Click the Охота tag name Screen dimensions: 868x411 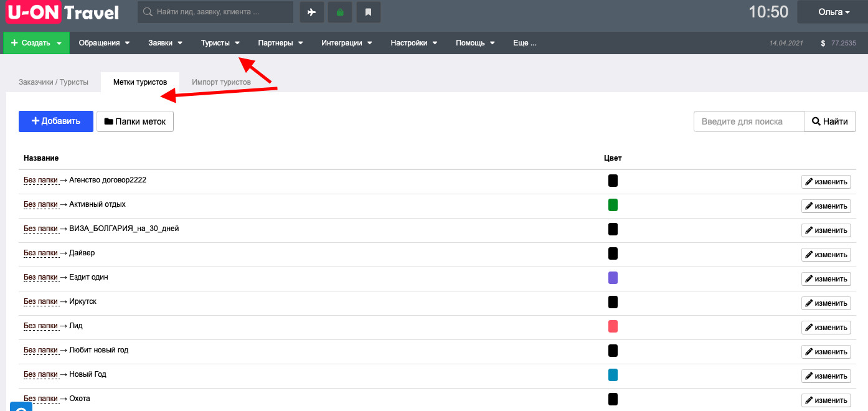[80, 399]
